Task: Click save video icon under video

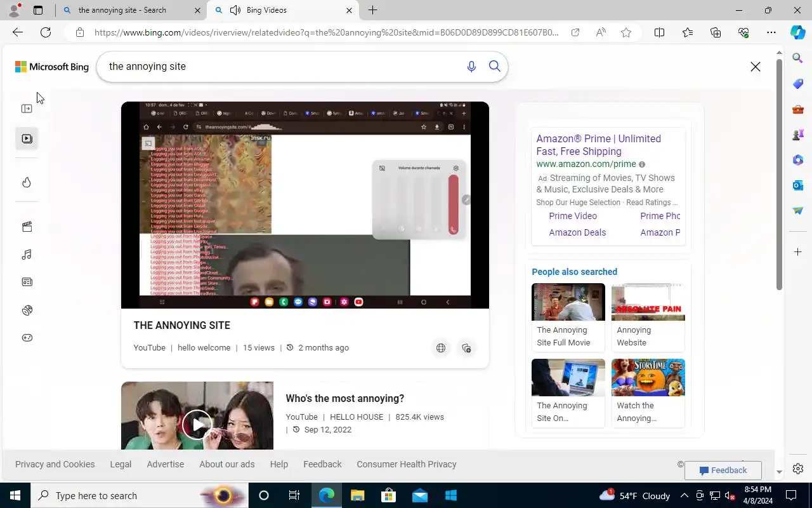Action: pos(466,348)
